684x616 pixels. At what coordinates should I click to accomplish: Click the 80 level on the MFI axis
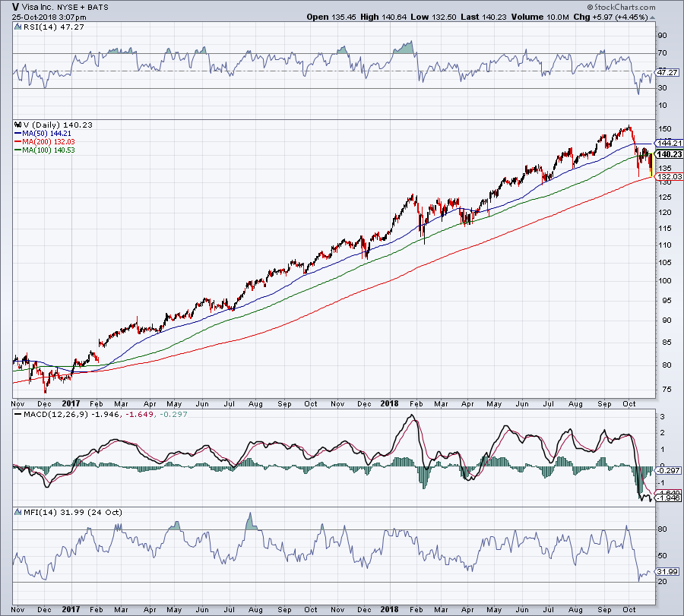pyautogui.click(x=662, y=529)
